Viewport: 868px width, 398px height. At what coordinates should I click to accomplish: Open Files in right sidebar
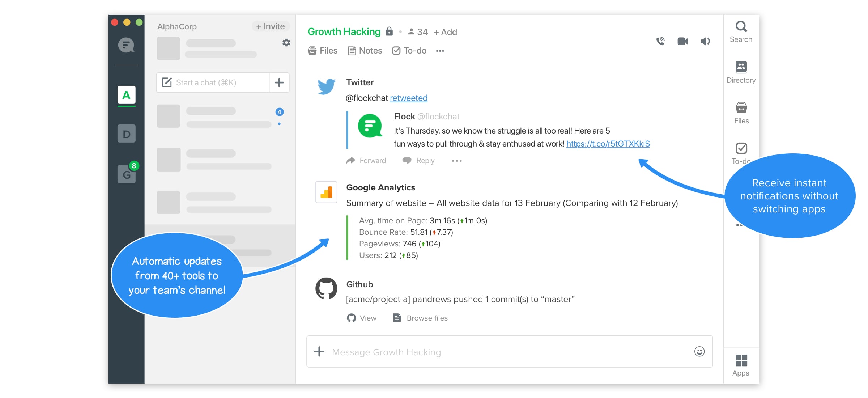(741, 113)
